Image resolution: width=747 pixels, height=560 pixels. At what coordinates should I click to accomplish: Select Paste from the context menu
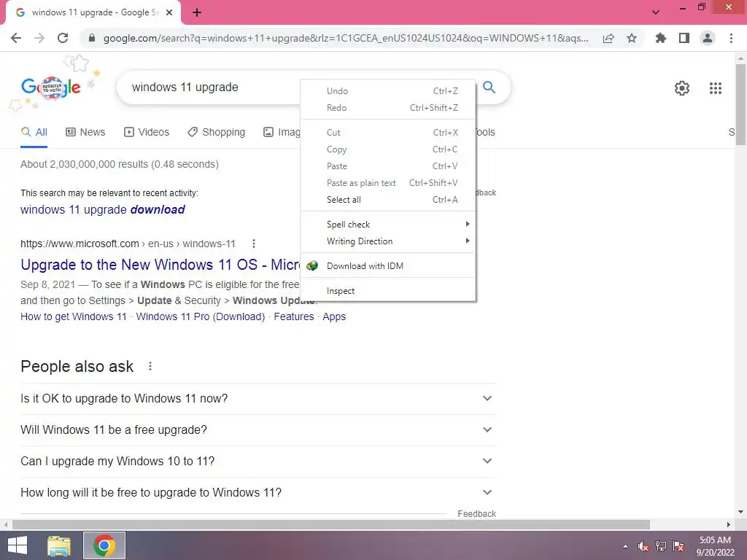coord(388,166)
